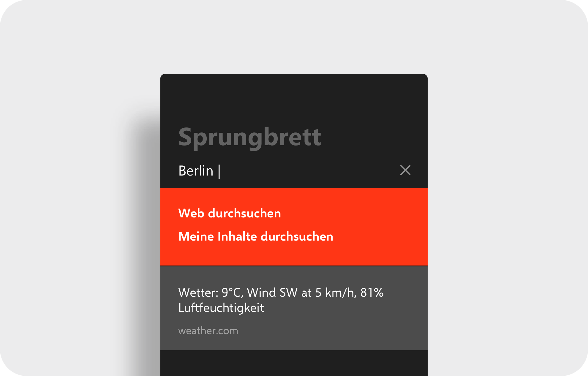Click the dark area beneath the weather card
This screenshot has height=376, width=588.
click(294, 363)
